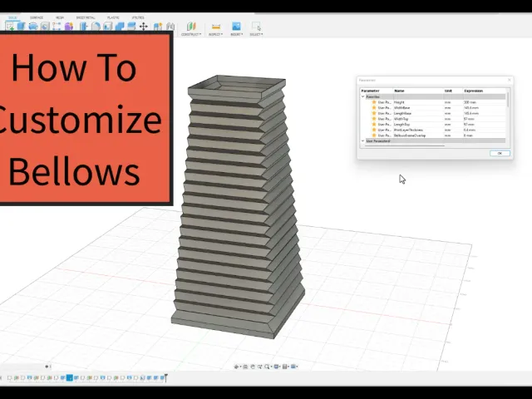Toggle favorite star for LengthTop parameter
The image size is (532, 399).
pyautogui.click(x=374, y=124)
